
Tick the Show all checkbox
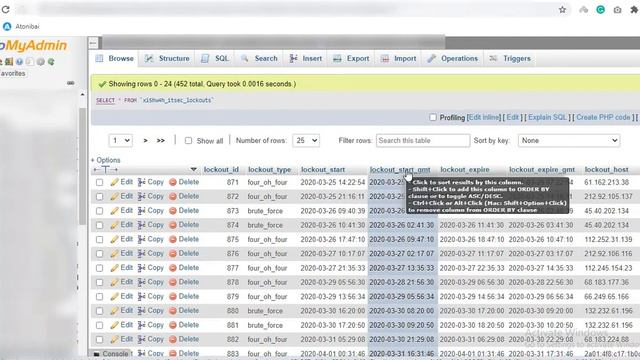point(188,141)
